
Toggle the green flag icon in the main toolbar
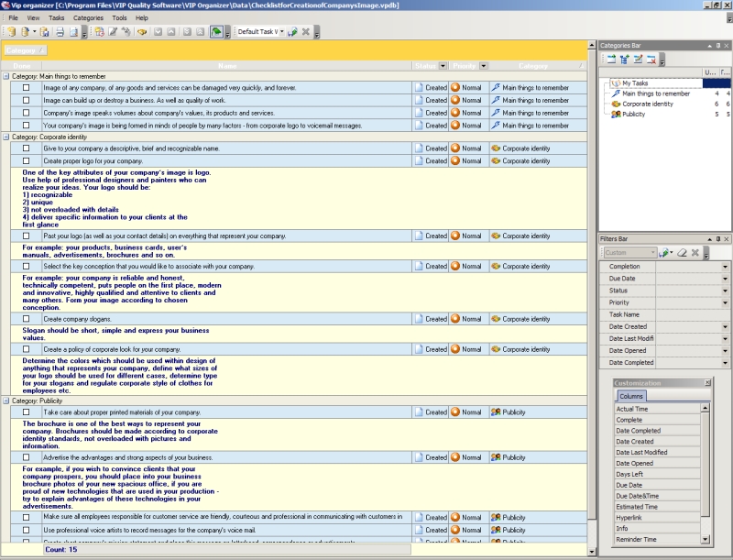click(x=216, y=32)
